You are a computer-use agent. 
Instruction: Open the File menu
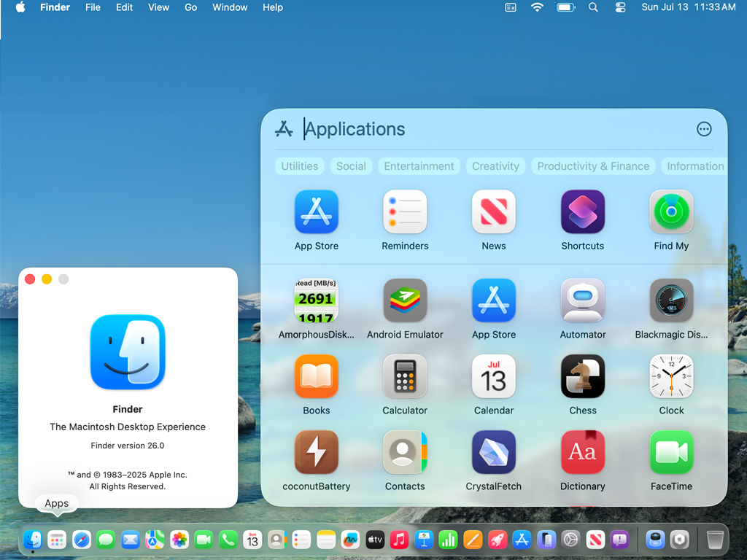(x=93, y=7)
